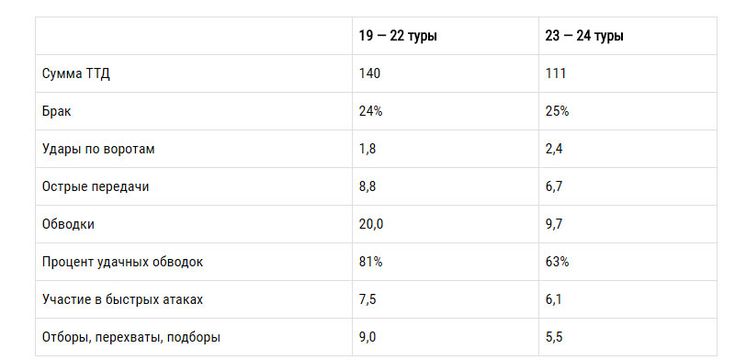Select the 'Брак' row label
735x360 pixels.
[x=57, y=112]
